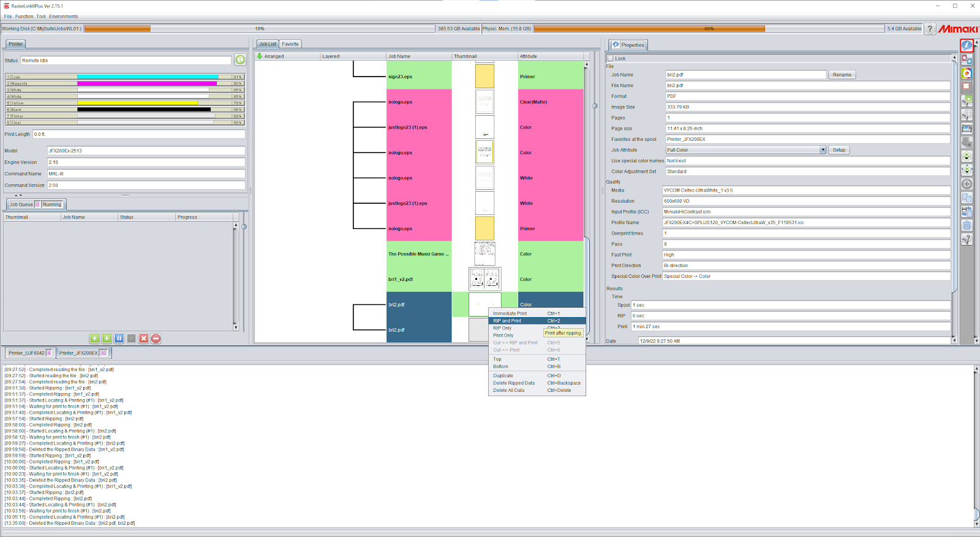Viewport: 980px width, 537px height.
Task: Open the File menu
Action: [8, 17]
